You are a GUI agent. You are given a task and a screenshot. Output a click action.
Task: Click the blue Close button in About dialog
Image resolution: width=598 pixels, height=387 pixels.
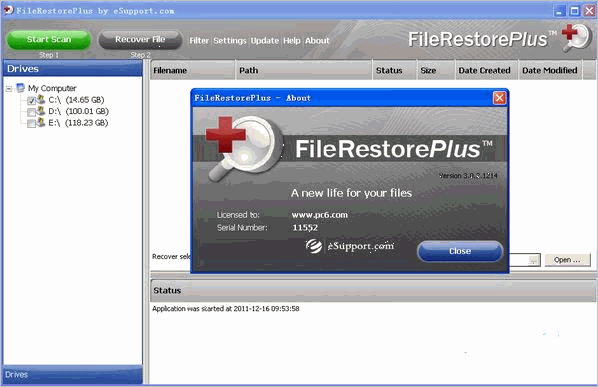tap(460, 251)
